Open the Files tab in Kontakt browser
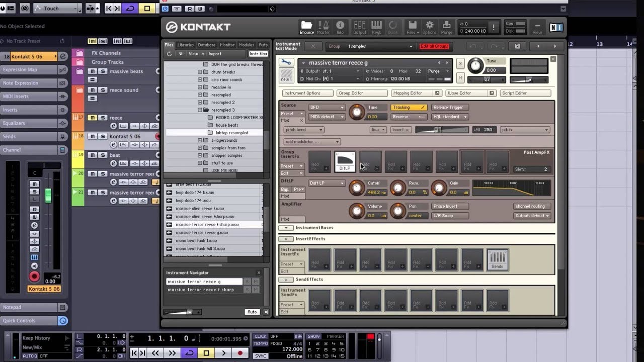The height and width of the screenshot is (362, 644). point(169,45)
